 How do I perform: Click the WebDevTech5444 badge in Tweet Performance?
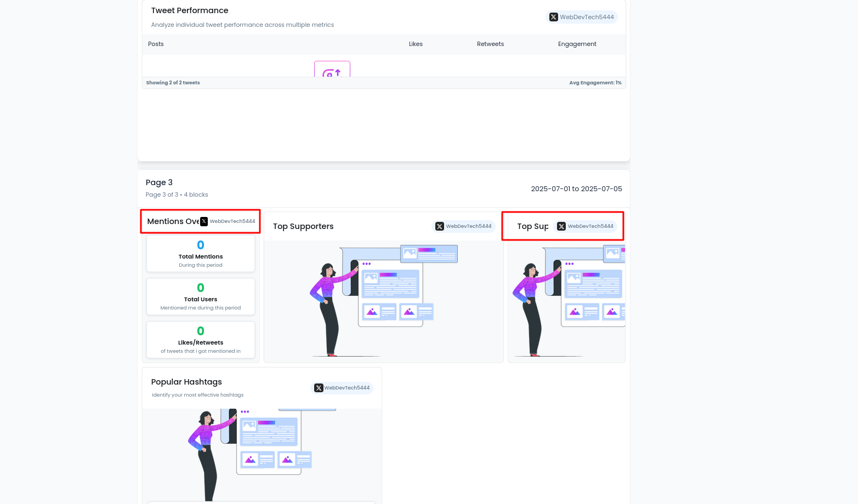[x=582, y=17]
